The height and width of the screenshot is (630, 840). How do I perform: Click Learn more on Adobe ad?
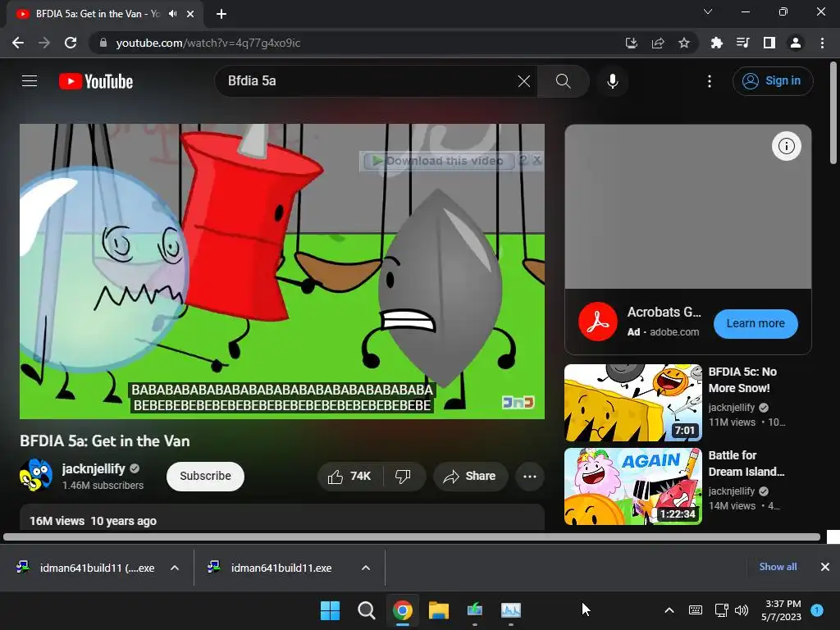tap(756, 323)
